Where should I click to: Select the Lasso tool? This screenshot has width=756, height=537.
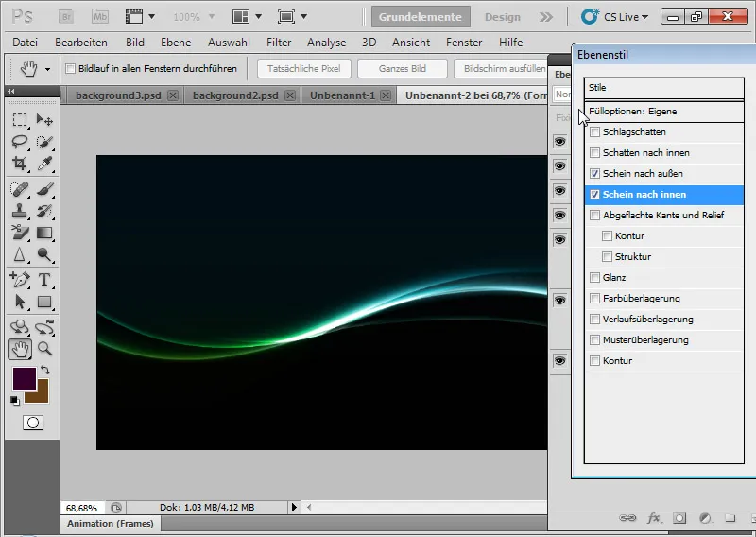coord(19,142)
